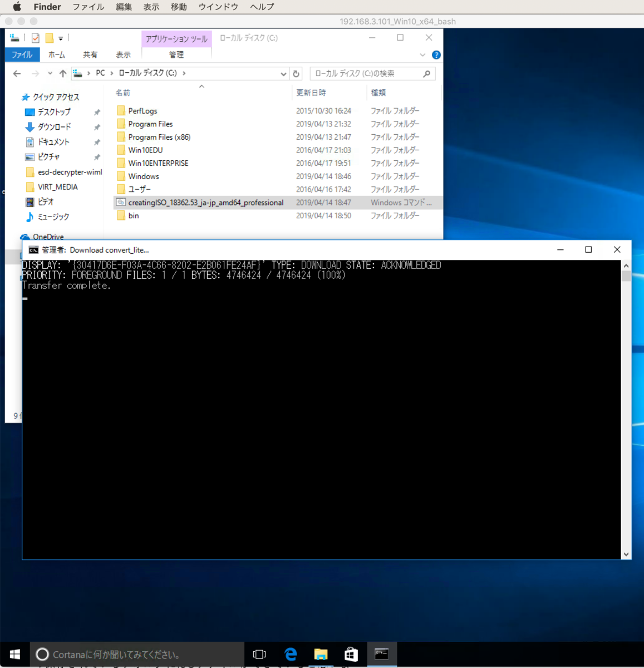Launch Microsoft Edge from taskbar
The height and width of the screenshot is (668, 644).
tap(291, 655)
